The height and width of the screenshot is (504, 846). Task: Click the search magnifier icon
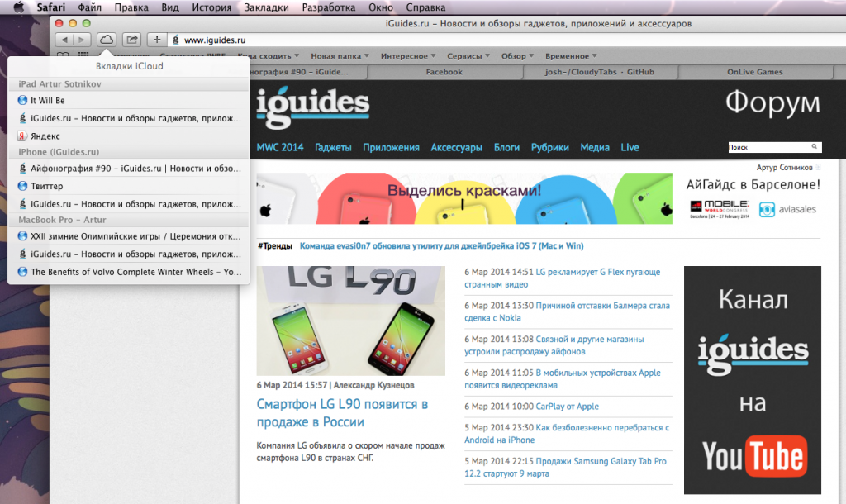(x=815, y=147)
